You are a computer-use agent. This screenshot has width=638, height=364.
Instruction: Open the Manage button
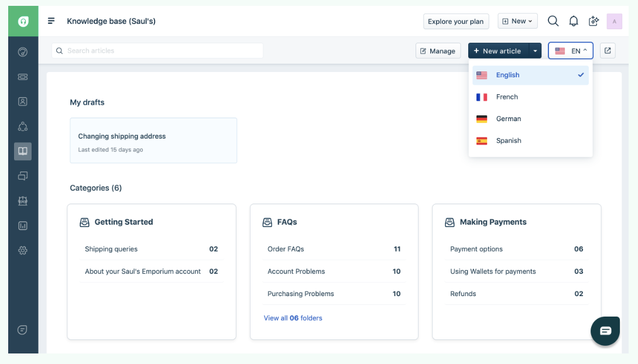pos(438,50)
